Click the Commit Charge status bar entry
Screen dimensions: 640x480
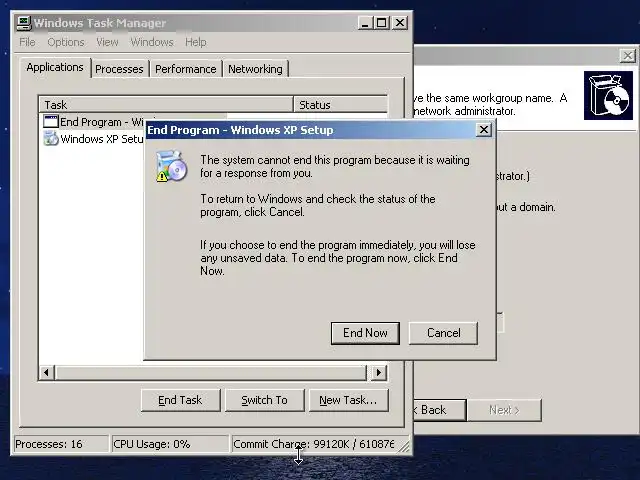tap(313, 444)
